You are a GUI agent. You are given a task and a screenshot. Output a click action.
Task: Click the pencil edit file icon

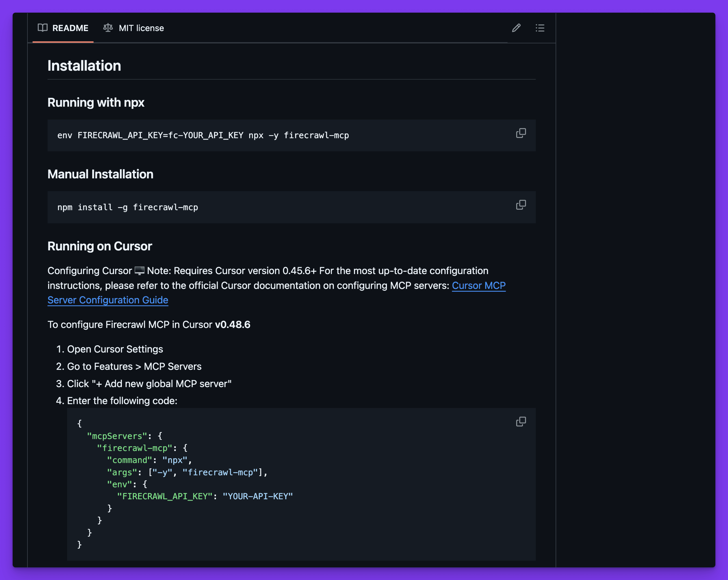(x=516, y=28)
